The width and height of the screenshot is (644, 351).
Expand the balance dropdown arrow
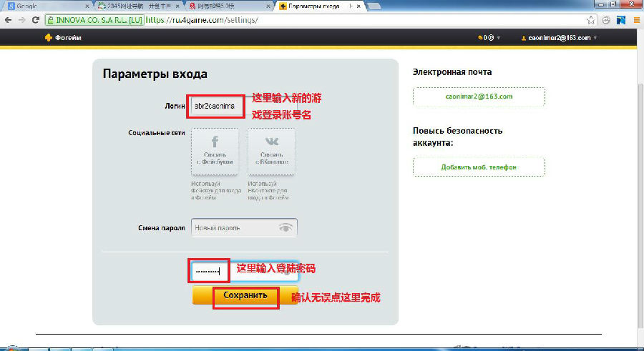coord(498,38)
